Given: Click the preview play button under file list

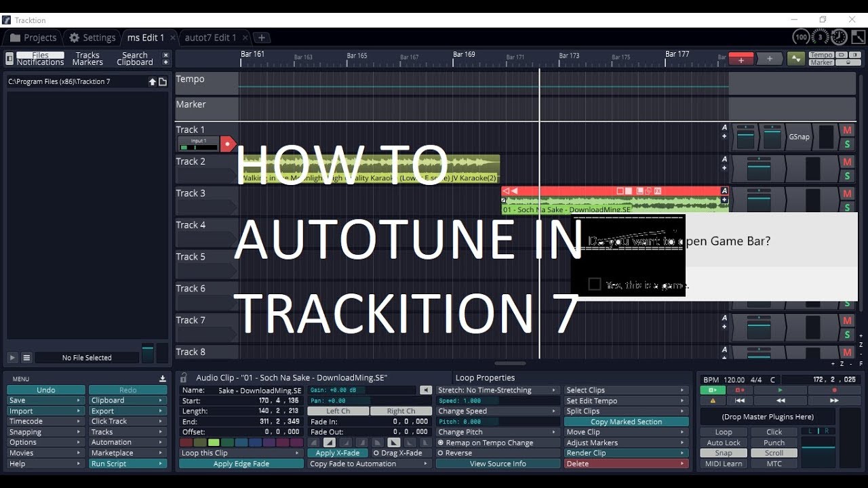Looking at the screenshot, I should tap(12, 357).
